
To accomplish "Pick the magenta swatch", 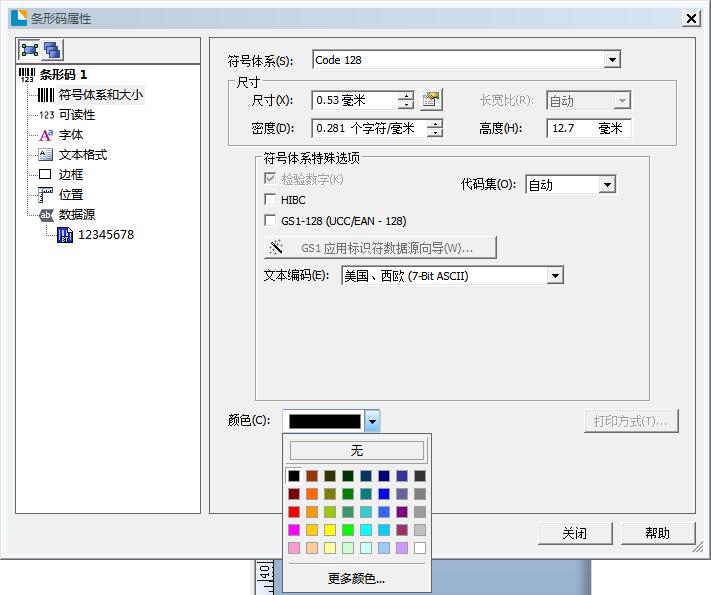I will point(294,530).
